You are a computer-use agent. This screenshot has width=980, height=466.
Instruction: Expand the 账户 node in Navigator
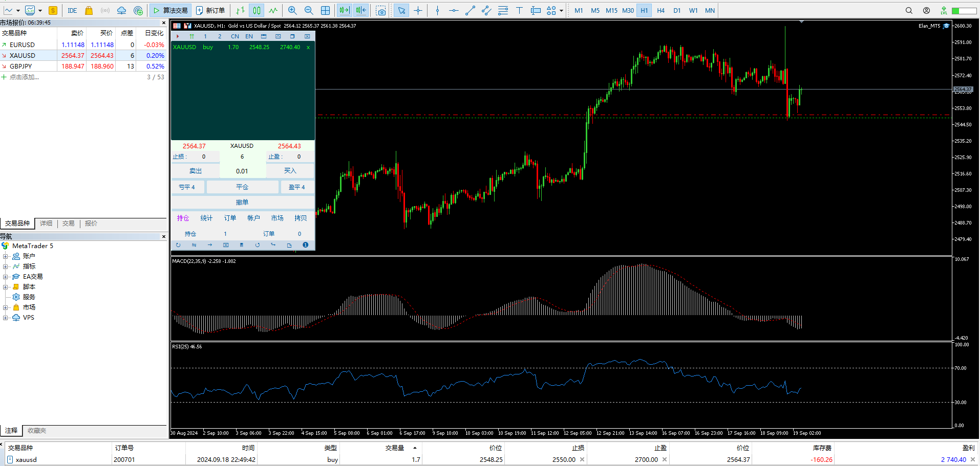tap(5, 256)
